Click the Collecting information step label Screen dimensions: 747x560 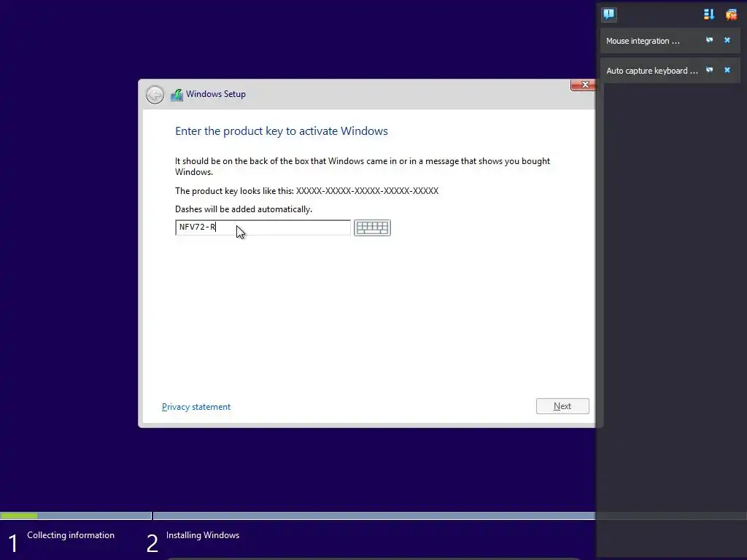point(71,535)
